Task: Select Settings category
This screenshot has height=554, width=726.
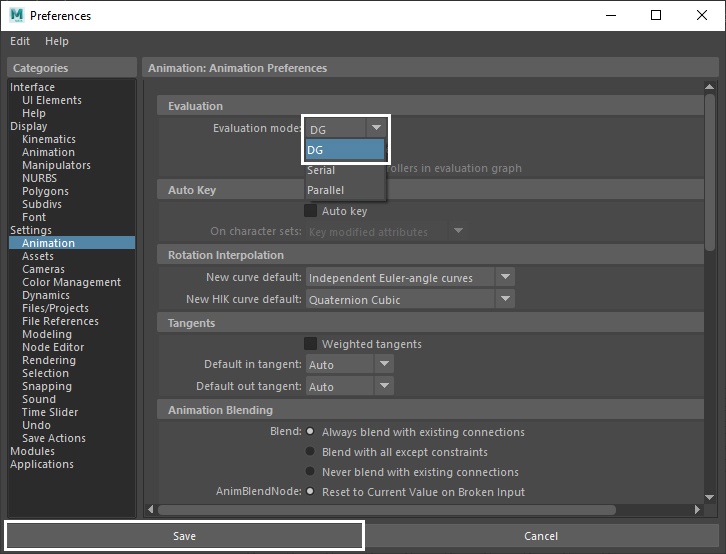Action: pyautogui.click(x=31, y=230)
